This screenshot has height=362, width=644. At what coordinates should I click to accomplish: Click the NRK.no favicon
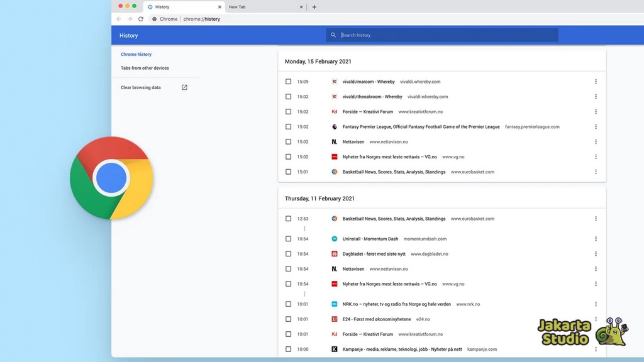tap(335, 304)
